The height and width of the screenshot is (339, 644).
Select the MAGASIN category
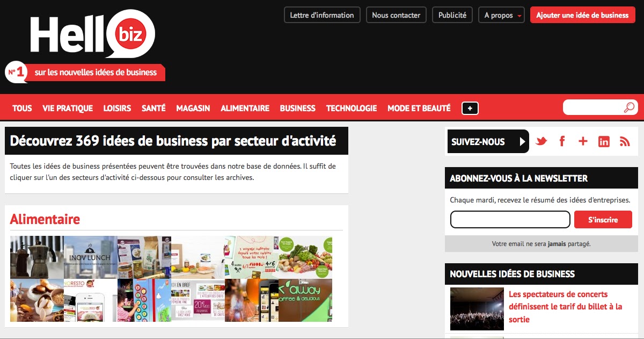tap(193, 108)
